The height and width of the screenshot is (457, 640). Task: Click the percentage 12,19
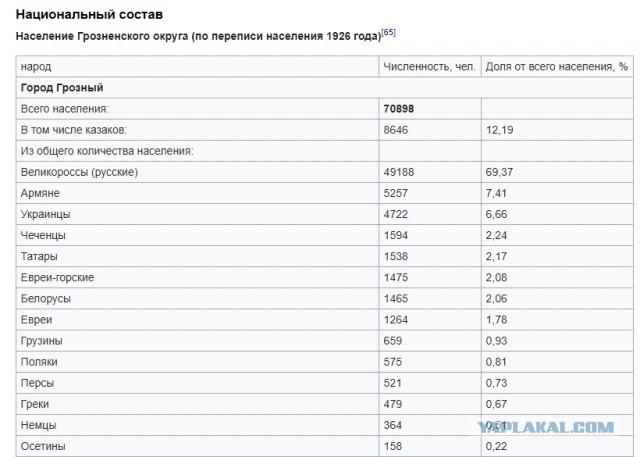coord(499,130)
